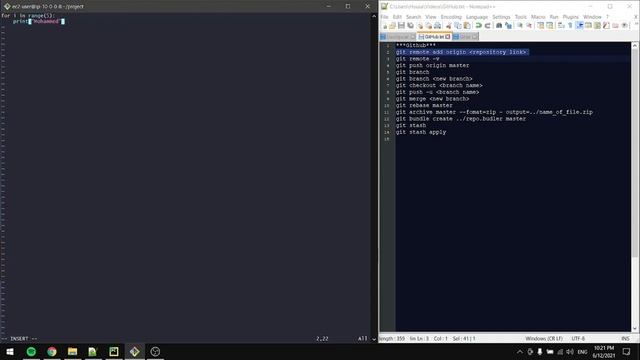This screenshot has height=360, width=640.
Task: Open the Language menu in Notepad++
Action: [x=477, y=17]
